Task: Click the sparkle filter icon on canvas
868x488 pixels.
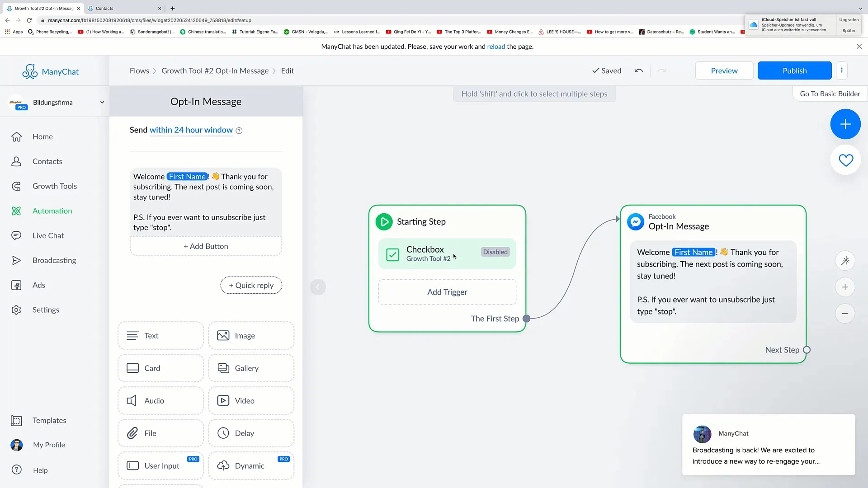Action: (845, 260)
